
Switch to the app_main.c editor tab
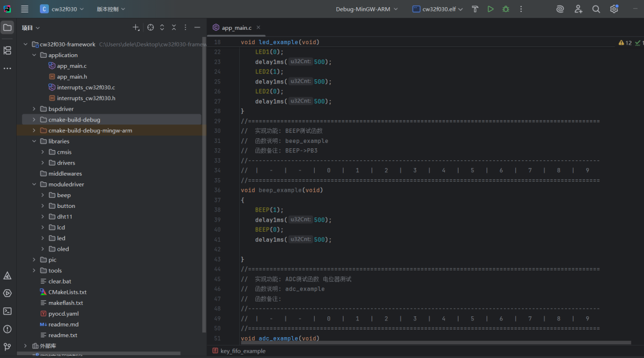pyautogui.click(x=236, y=27)
